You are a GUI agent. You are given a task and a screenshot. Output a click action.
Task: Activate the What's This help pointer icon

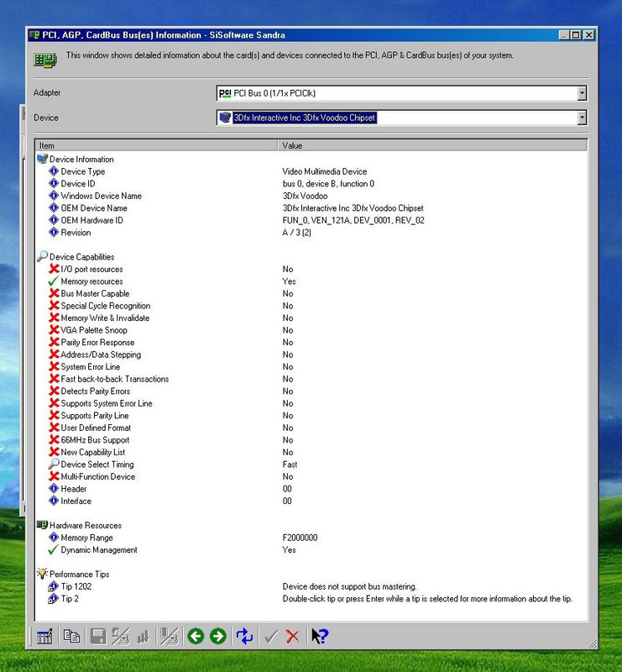[x=320, y=637]
